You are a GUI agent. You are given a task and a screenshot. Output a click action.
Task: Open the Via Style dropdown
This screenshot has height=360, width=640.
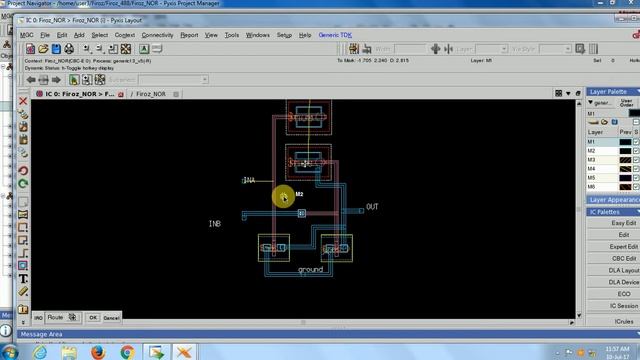click(567, 49)
